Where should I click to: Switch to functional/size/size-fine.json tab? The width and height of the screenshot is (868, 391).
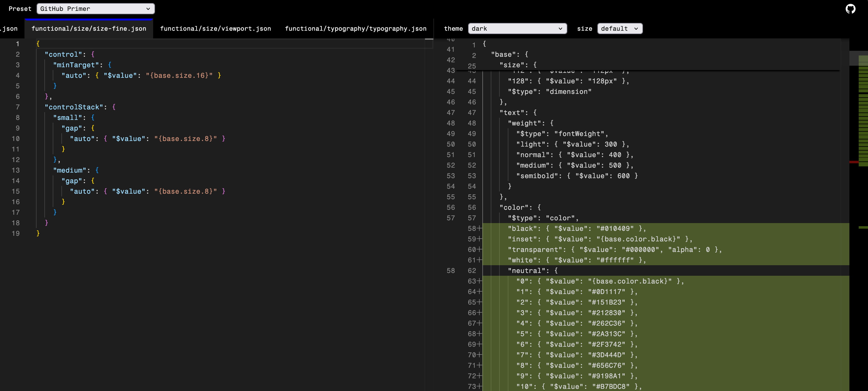coord(89,29)
